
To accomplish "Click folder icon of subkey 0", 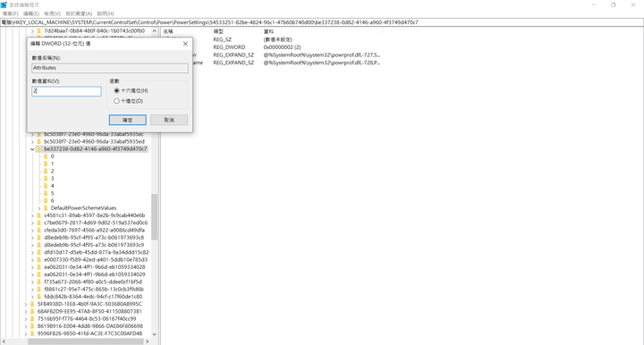I will (46, 156).
